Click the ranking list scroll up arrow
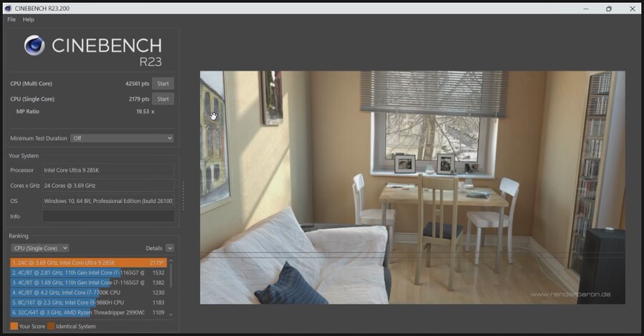644x336 pixels. [x=170, y=261]
